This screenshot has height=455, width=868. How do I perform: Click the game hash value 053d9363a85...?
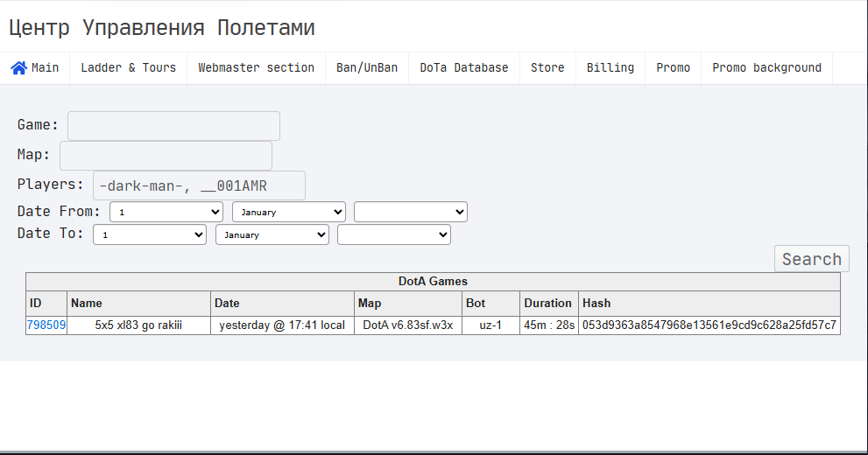click(x=709, y=325)
